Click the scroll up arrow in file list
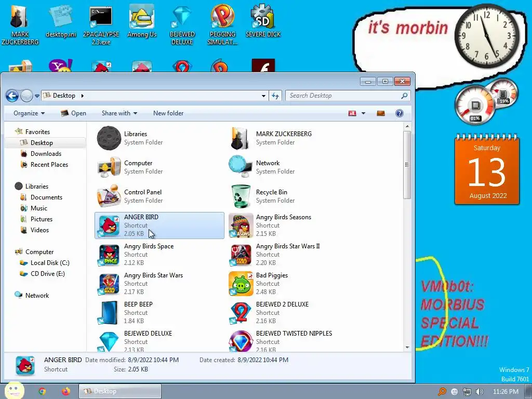This screenshot has width=532, height=399. tap(407, 127)
